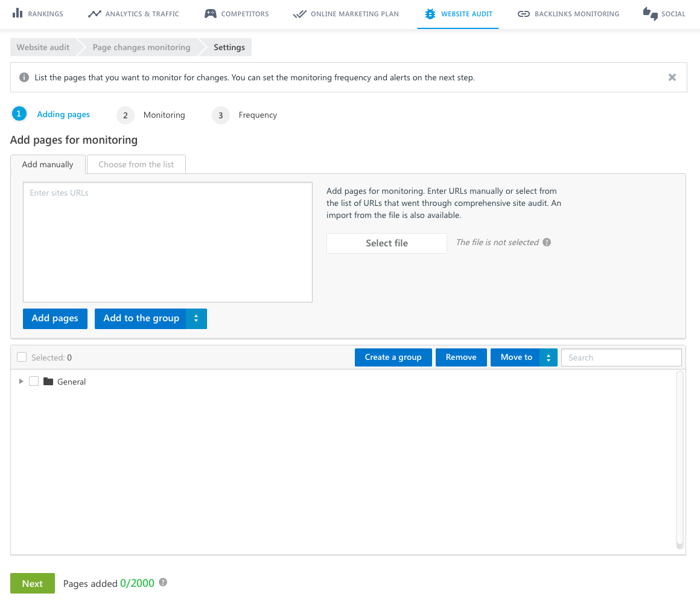This screenshot has width=700, height=602.
Task: Click the help icon next to Pages added
Action: (x=163, y=583)
